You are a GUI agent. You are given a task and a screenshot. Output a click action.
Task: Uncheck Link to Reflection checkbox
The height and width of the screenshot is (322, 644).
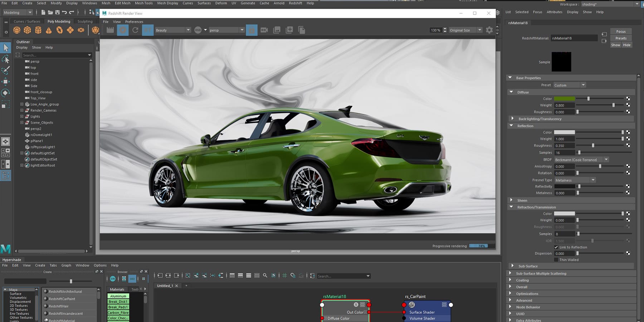pyautogui.click(x=556, y=247)
